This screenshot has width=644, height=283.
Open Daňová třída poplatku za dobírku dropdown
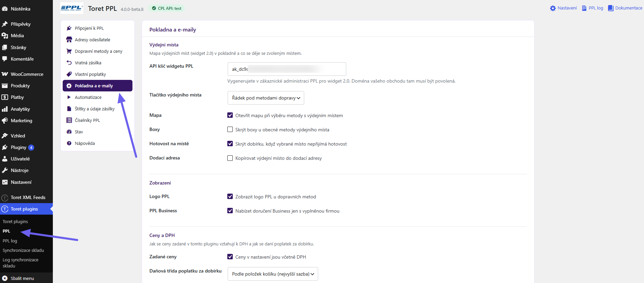pos(273,274)
